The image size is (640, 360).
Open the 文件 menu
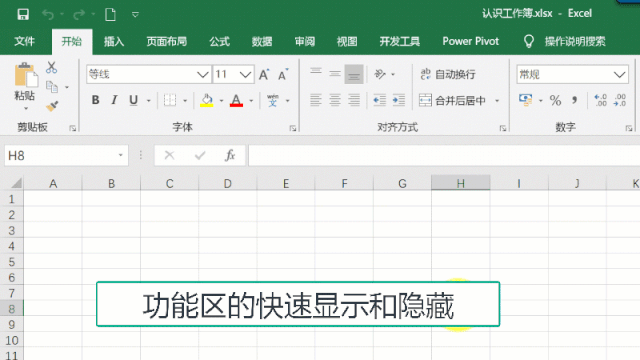[24, 42]
